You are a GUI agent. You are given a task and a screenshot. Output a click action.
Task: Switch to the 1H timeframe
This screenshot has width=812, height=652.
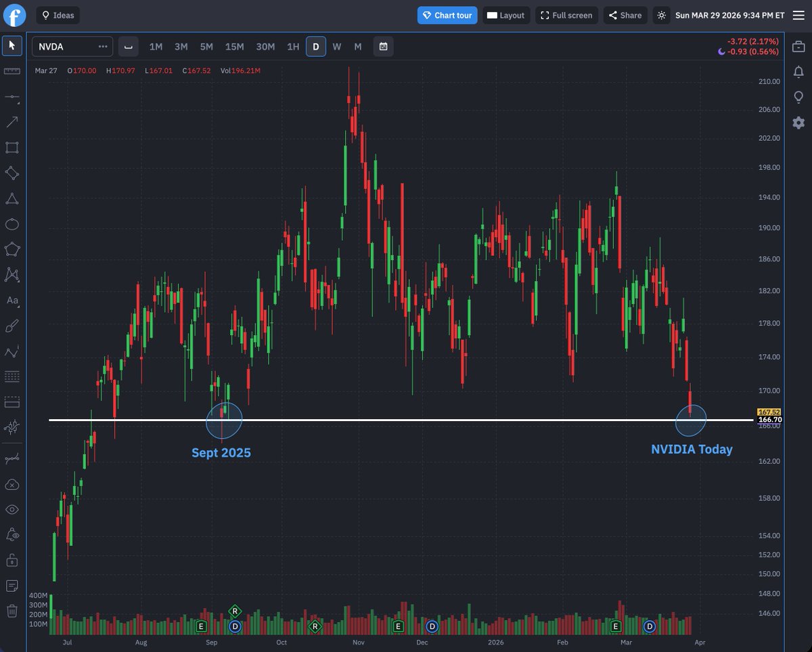(x=293, y=47)
